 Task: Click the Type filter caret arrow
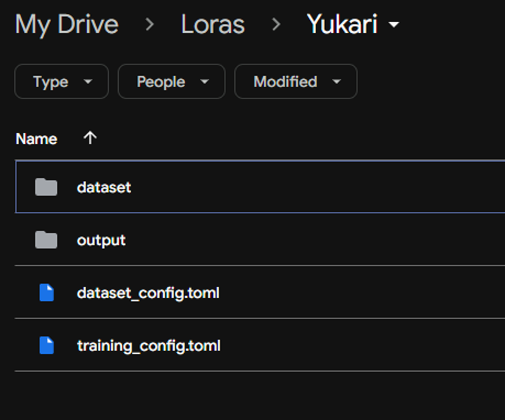(x=88, y=82)
